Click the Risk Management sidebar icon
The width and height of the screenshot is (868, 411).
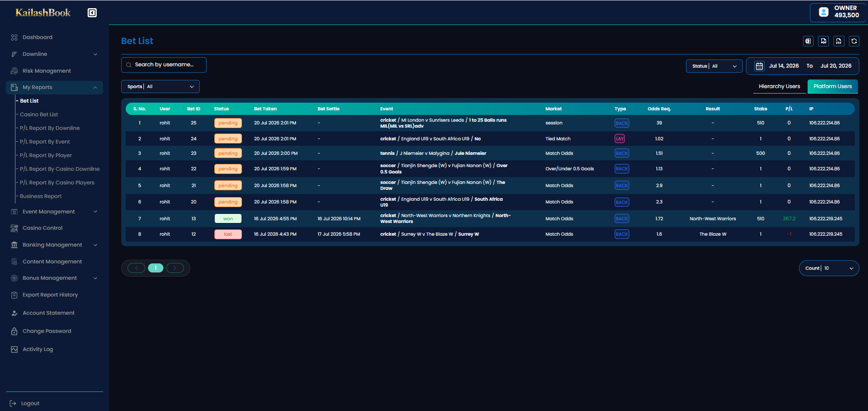14,71
